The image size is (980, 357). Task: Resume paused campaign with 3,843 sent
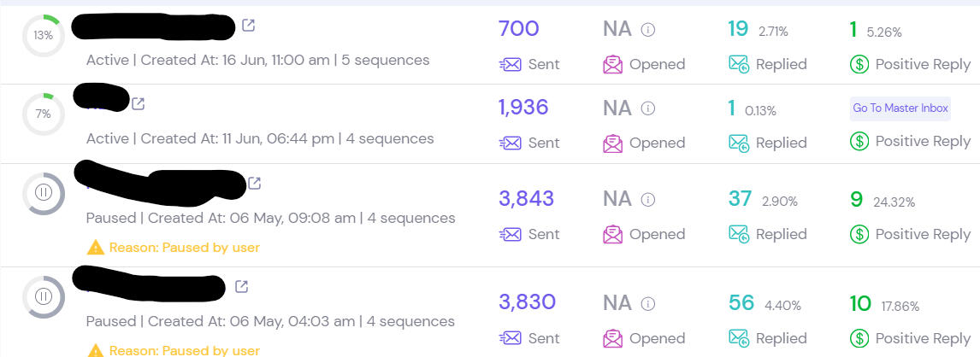tap(43, 194)
